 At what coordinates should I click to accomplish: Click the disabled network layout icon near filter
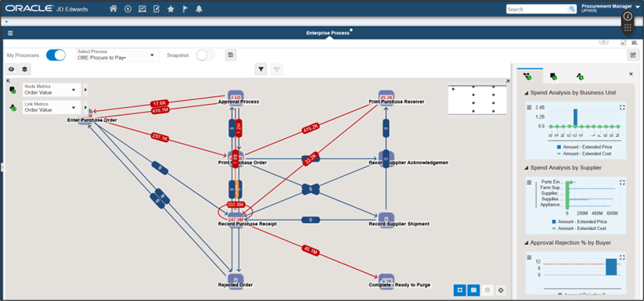pyautogui.click(x=277, y=70)
